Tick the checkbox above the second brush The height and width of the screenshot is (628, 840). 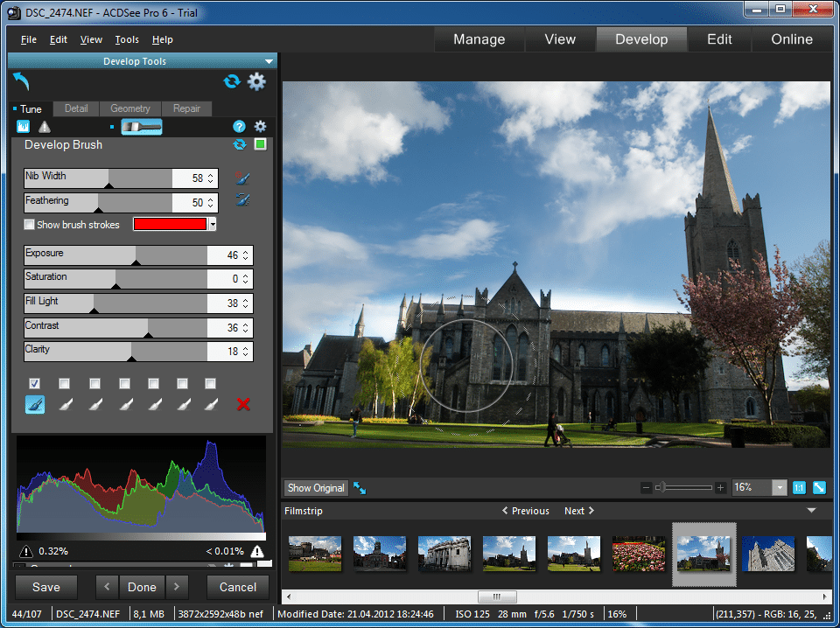tap(64, 383)
